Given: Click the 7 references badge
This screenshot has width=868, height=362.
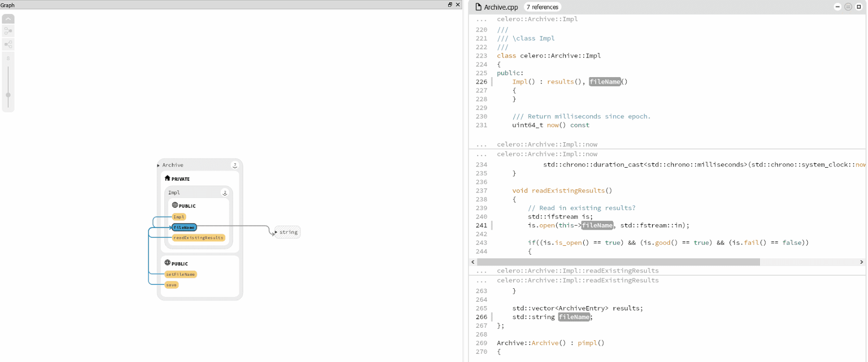Looking at the screenshot, I should [542, 7].
